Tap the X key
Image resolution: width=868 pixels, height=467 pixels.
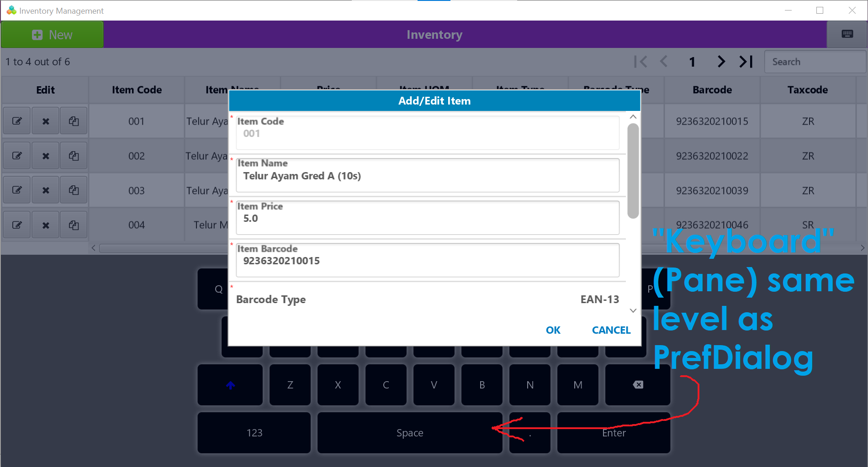[338, 385]
